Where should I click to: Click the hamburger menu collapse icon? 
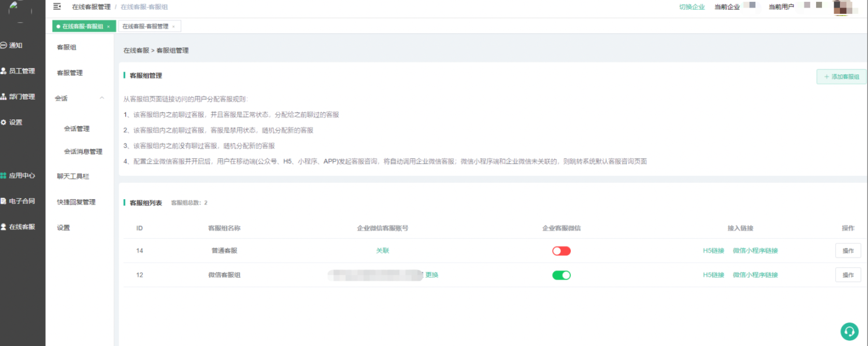(x=57, y=6)
